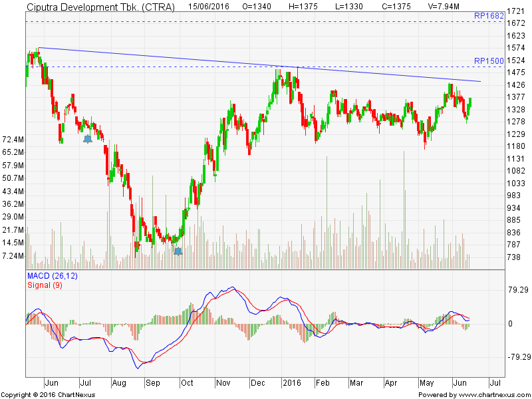The width and height of the screenshot is (532, 399).
Task: Click the Apr month label
Action: coord(391,384)
